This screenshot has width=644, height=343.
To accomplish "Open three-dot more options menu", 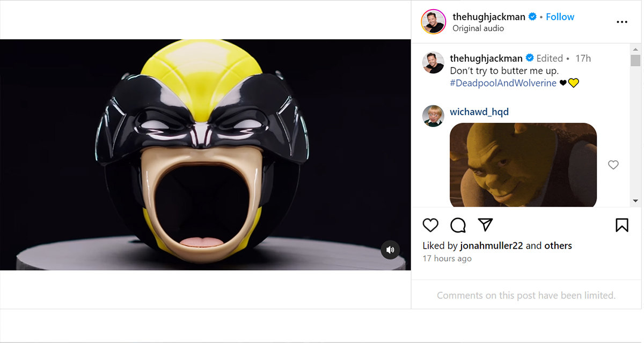I will pos(621,22).
